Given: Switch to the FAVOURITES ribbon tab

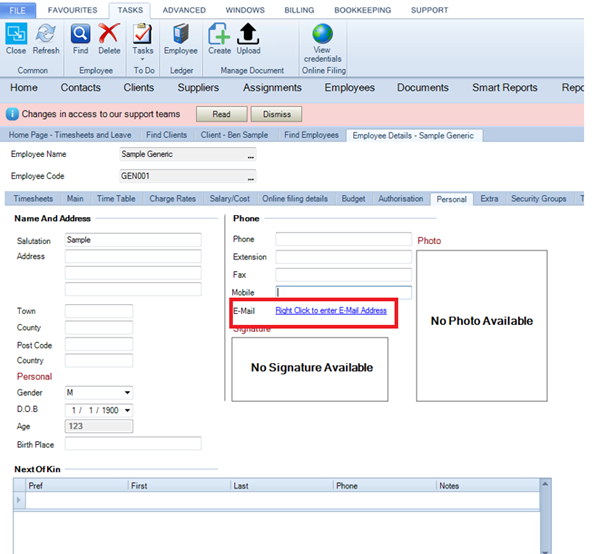Looking at the screenshot, I should pyautogui.click(x=72, y=10).
